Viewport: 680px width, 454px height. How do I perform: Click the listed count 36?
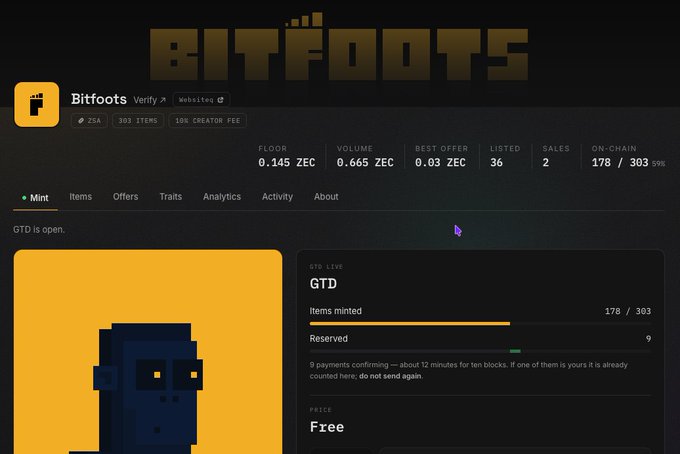496,163
